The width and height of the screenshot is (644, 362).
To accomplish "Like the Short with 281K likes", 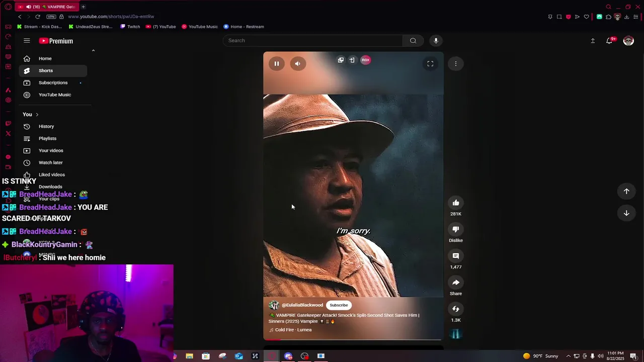I will (x=456, y=203).
